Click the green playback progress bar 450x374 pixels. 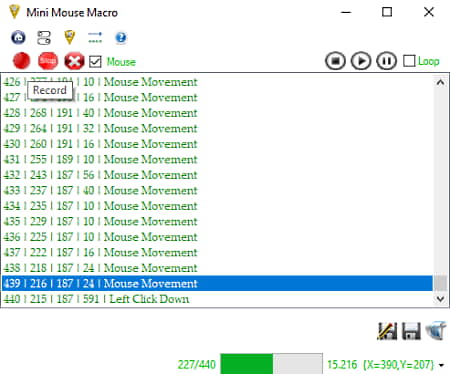coord(271,364)
